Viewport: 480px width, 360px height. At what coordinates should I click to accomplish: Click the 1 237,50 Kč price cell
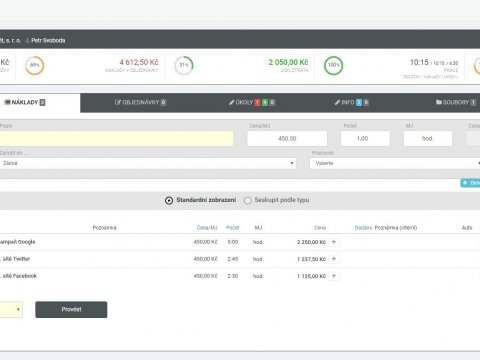(x=311, y=259)
